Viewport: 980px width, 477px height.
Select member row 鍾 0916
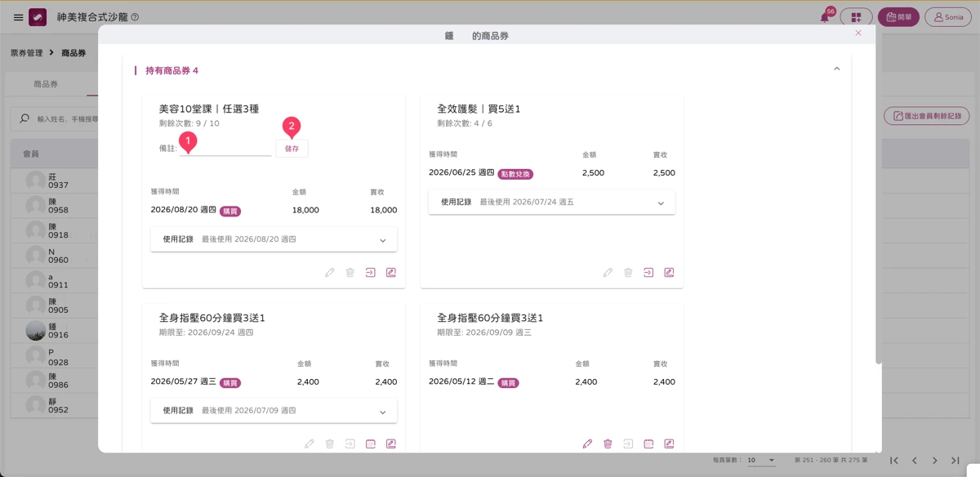pyautogui.click(x=53, y=331)
